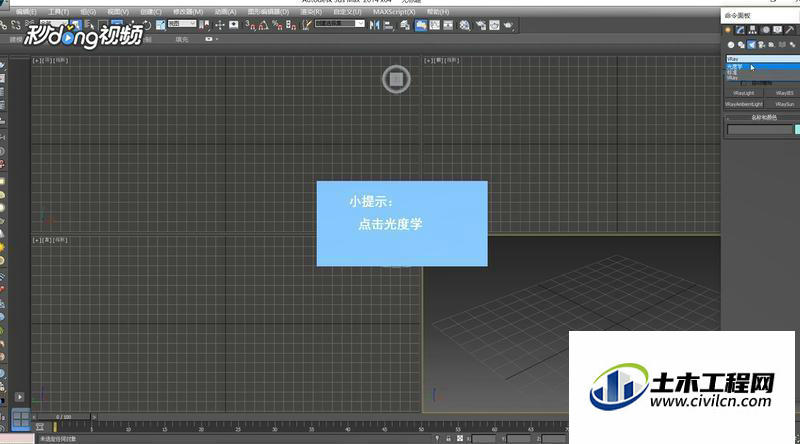Select Systems category in Create panel
800x444 pixels.
coord(792,44)
